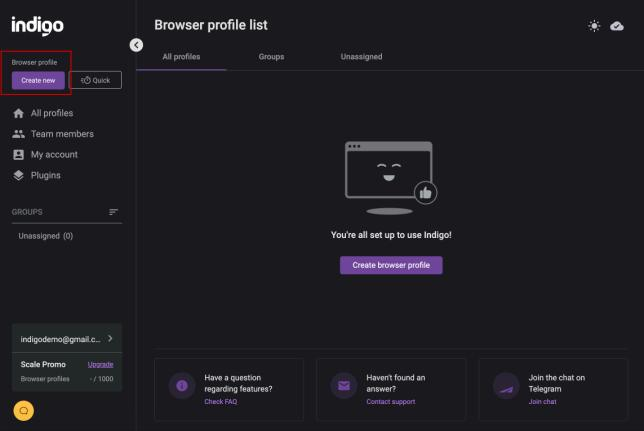Select the Unassigned (0) group
Image resolution: width=644 pixels, height=431 pixels.
click(45, 236)
